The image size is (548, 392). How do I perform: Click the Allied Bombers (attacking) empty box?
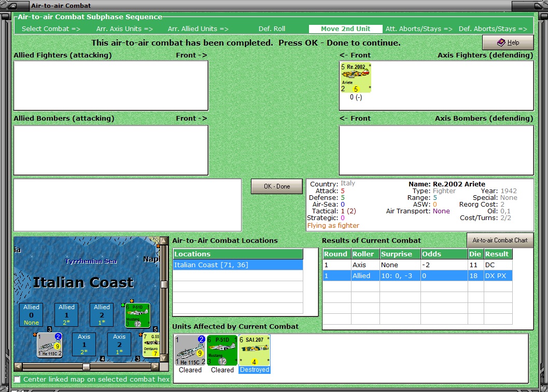point(111,150)
